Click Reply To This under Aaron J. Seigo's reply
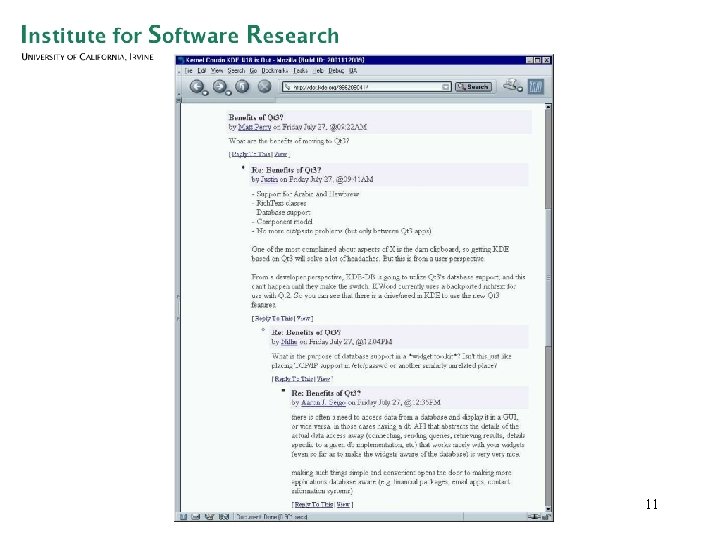 (x=314, y=504)
